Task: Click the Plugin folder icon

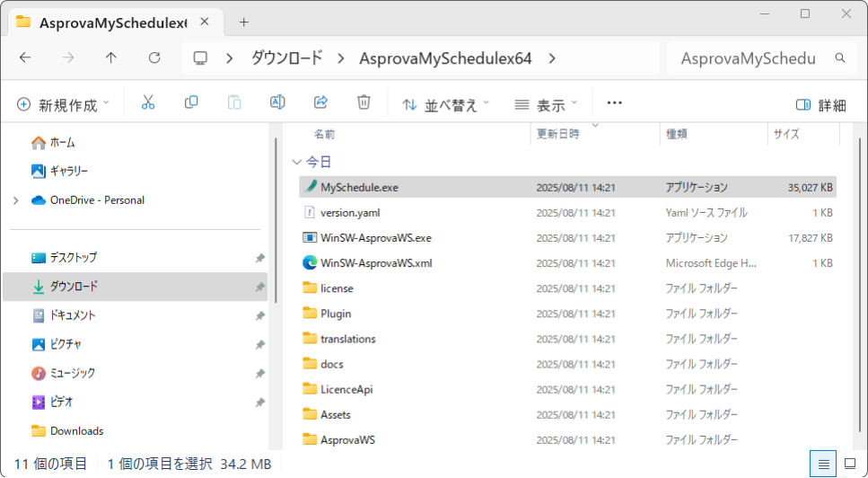Action: click(310, 313)
